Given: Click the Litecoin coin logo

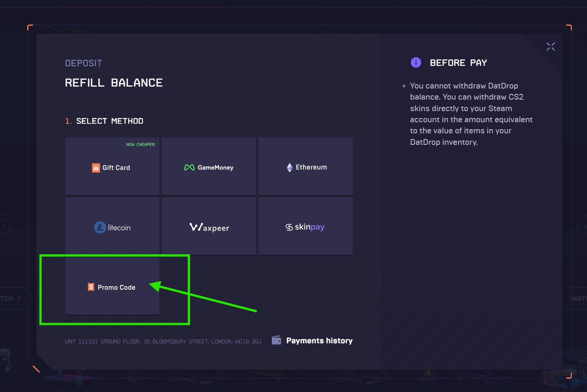Looking at the screenshot, I should (99, 227).
